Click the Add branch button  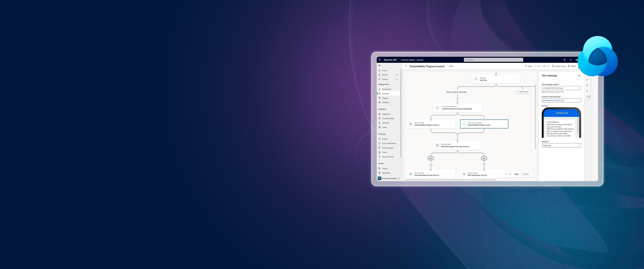pyautogui.click(x=523, y=92)
